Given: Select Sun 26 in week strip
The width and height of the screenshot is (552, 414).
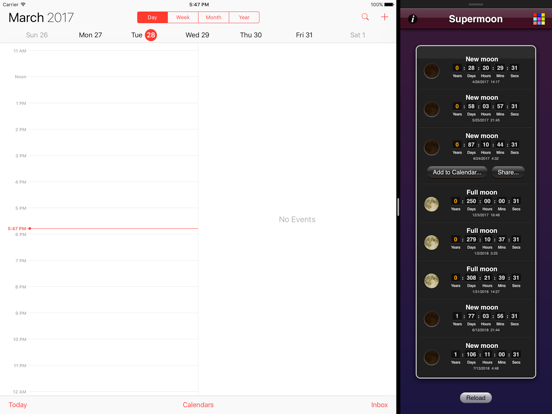Looking at the screenshot, I should click(37, 35).
